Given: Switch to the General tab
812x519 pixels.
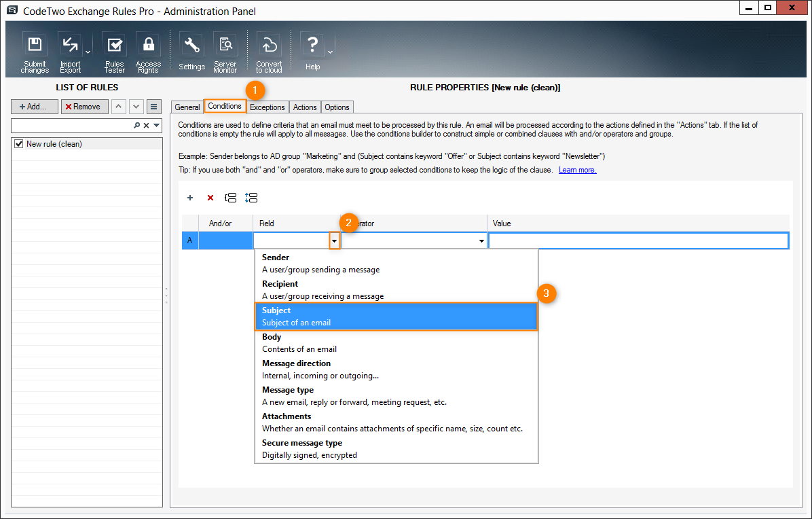Looking at the screenshot, I should 187,107.
